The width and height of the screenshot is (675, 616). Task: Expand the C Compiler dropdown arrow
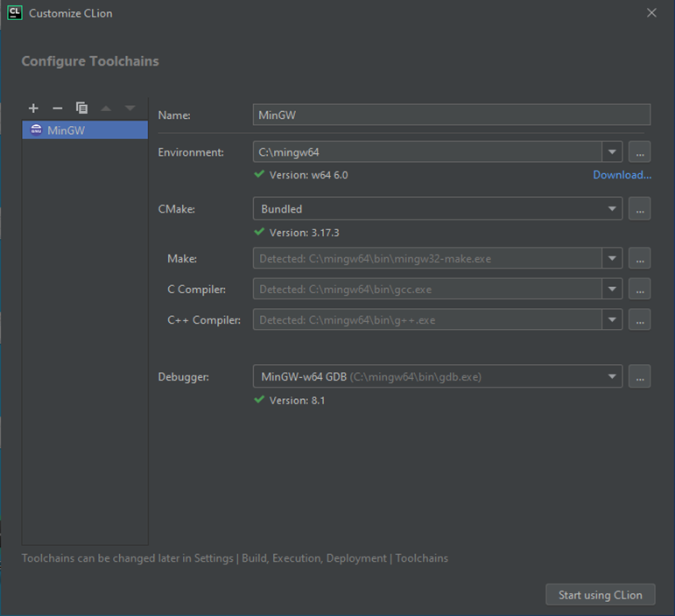tap(612, 289)
